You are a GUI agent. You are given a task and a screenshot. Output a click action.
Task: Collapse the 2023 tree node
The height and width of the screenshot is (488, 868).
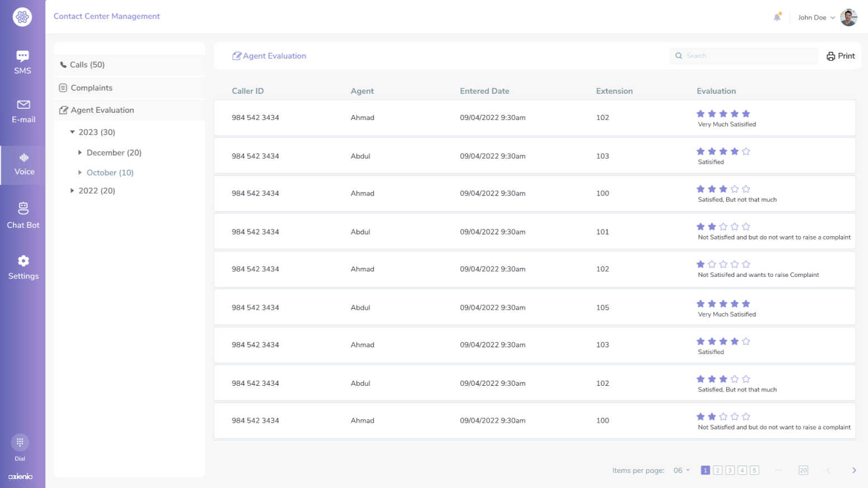pyautogui.click(x=73, y=132)
